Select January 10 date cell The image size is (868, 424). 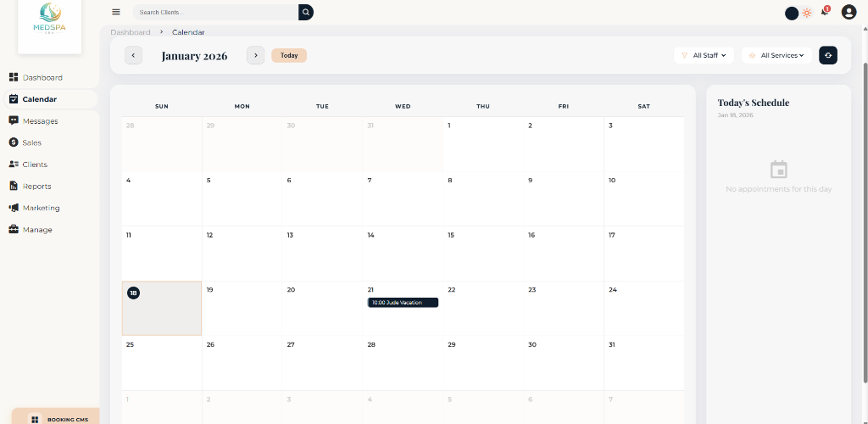pyautogui.click(x=644, y=198)
